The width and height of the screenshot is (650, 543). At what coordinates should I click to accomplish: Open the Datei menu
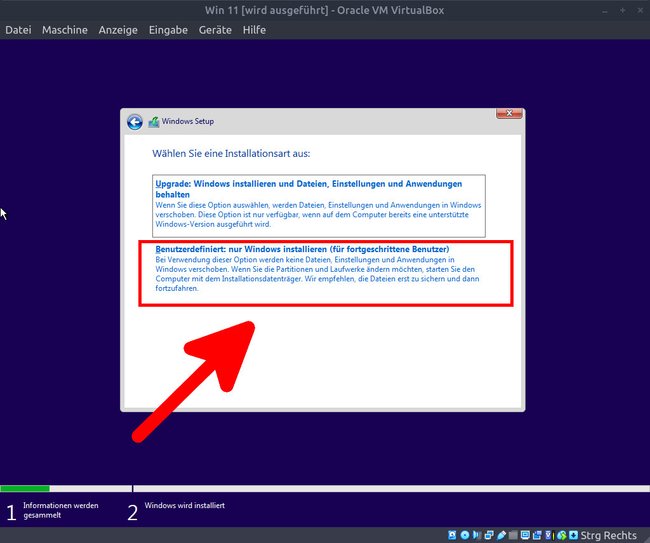point(18,30)
